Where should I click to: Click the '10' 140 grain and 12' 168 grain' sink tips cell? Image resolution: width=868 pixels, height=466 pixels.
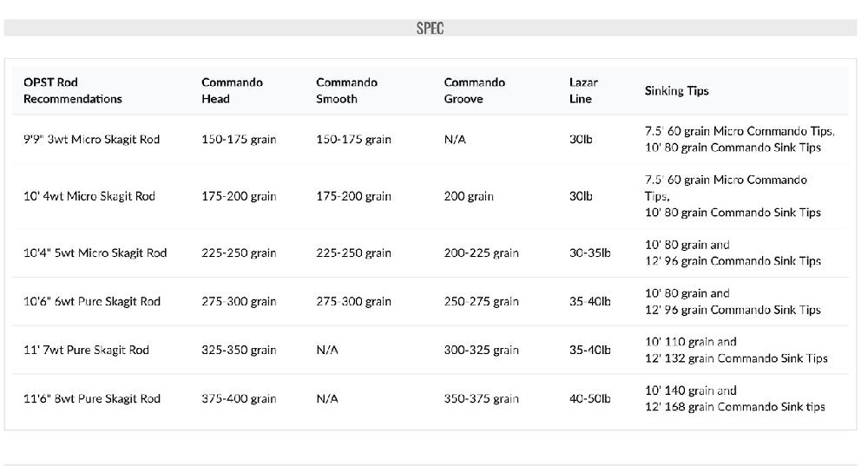point(734,399)
